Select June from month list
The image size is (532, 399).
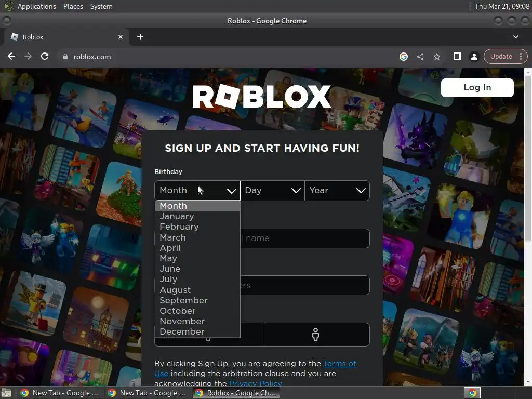197,269
